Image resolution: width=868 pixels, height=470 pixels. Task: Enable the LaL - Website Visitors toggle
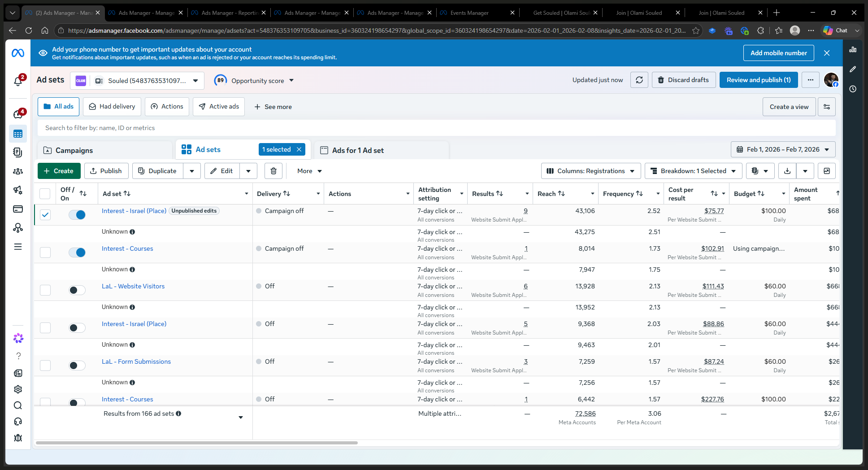coord(77,290)
